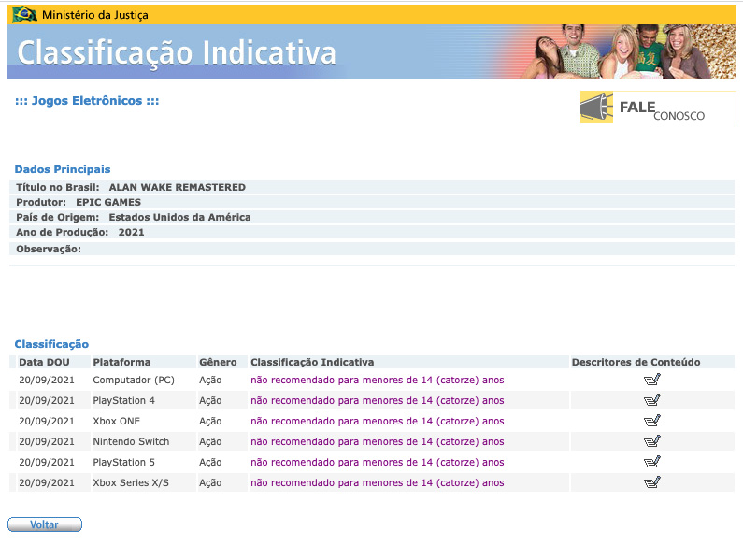Click the Brazil flag icon in header
Viewport: 743px width, 560px height.
coord(24,15)
